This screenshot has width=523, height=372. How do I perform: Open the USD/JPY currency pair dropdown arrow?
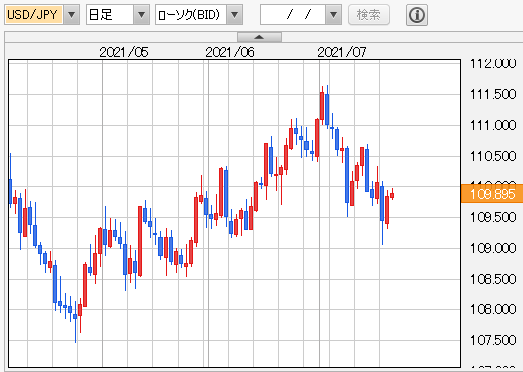(x=71, y=15)
